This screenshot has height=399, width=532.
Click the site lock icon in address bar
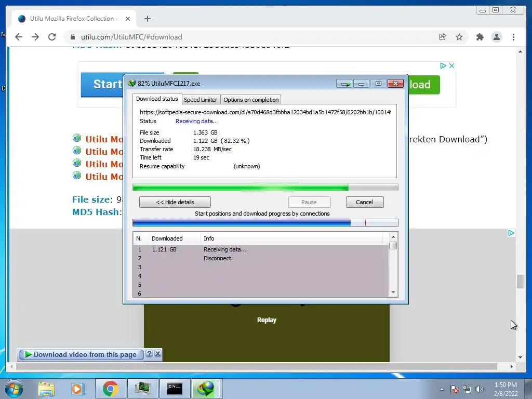[72, 37]
